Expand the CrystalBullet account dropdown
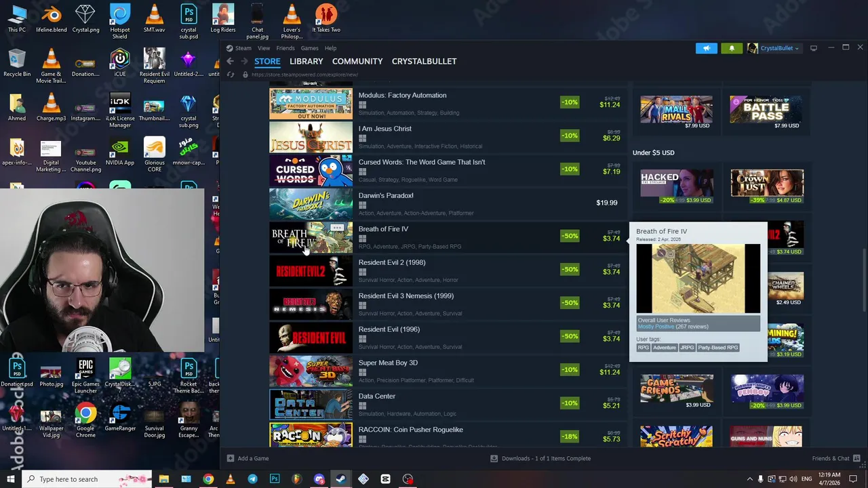 pos(774,48)
